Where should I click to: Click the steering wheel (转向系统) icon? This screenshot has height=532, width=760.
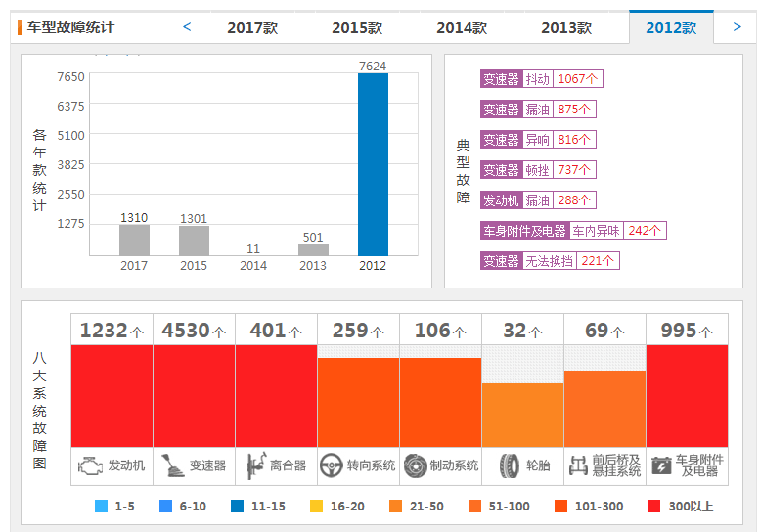[x=333, y=465]
